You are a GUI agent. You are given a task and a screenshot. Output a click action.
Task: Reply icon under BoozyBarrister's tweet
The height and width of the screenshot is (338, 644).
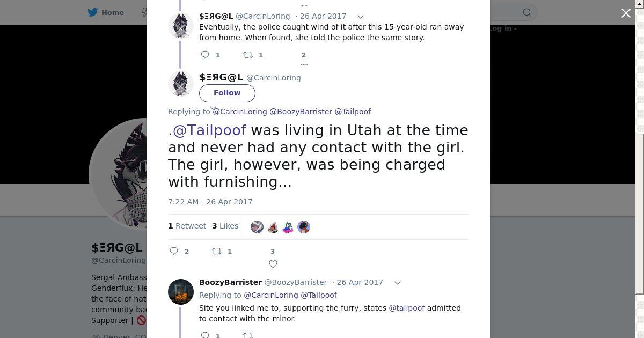pos(205,335)
